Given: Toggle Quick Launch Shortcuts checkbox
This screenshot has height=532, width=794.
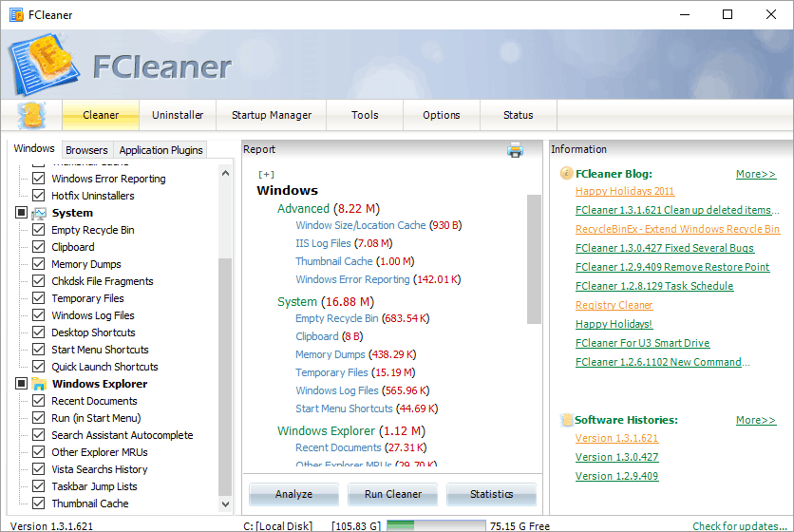Looking at the screenshot, I should coord(39,367).
